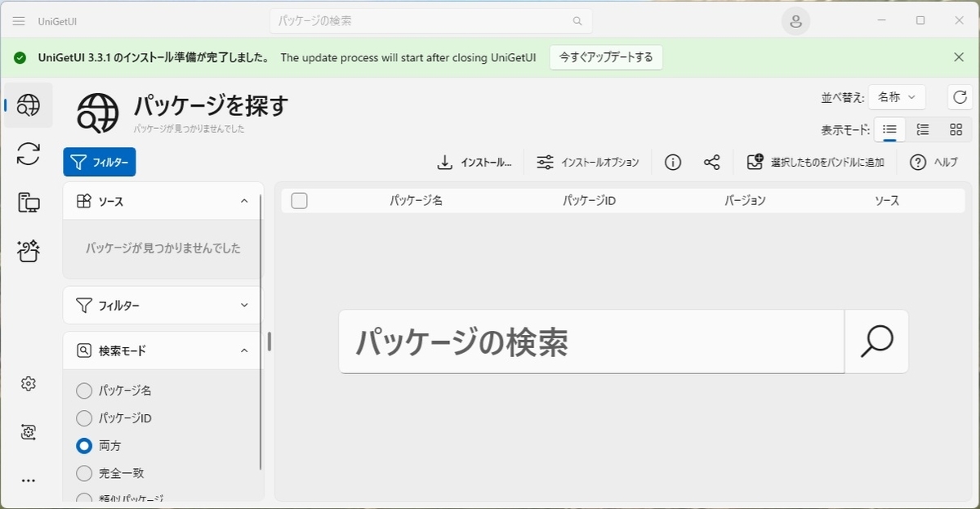Screen dimensions: 980x509
Task: Select the パッケージID search mode radio
Action: click(x=84, y=418)
